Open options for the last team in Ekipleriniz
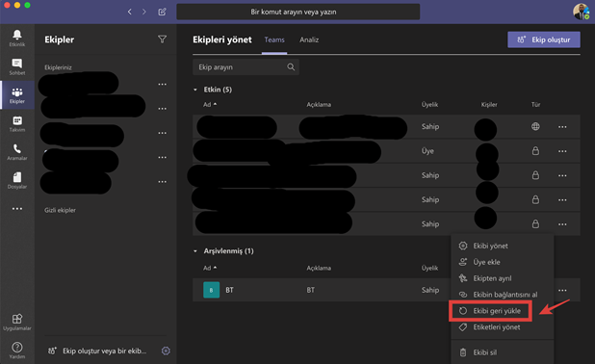The height and width of the screenshot is (364, 595). pos(162,182)
